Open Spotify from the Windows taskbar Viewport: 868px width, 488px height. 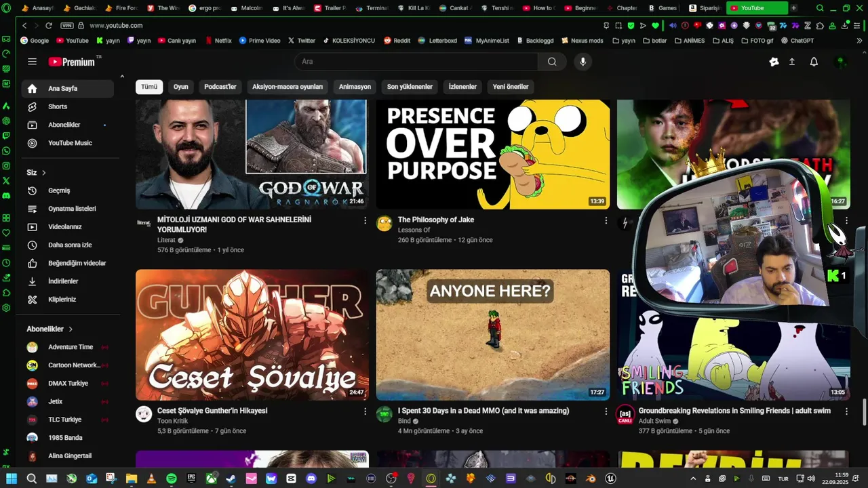[172, 479]
